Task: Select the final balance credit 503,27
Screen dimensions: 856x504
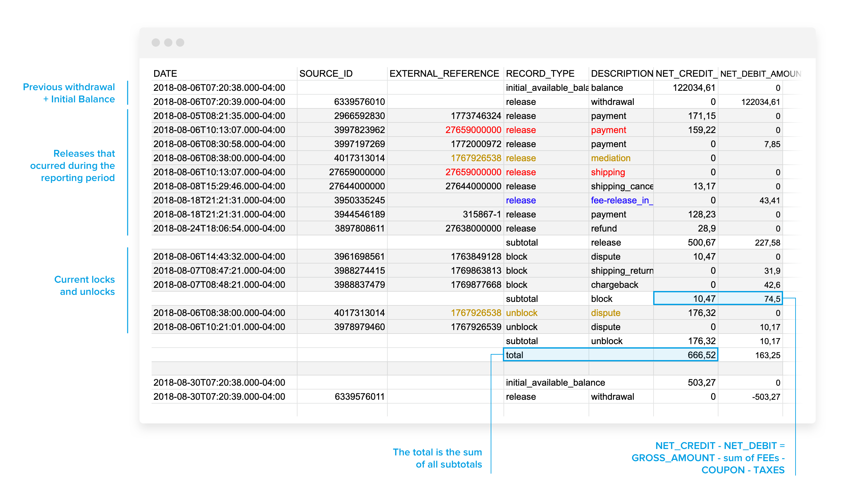Action: [x=701, y=383]
